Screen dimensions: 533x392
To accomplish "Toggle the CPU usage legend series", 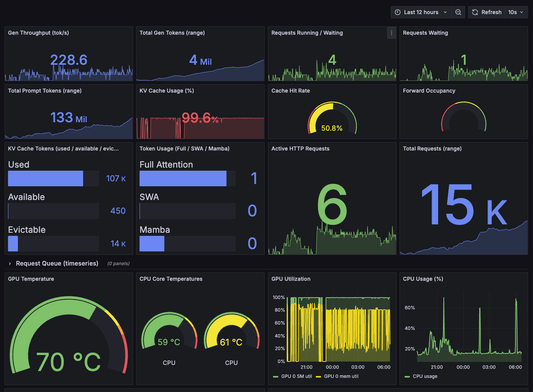I will [x=421, y=376].
